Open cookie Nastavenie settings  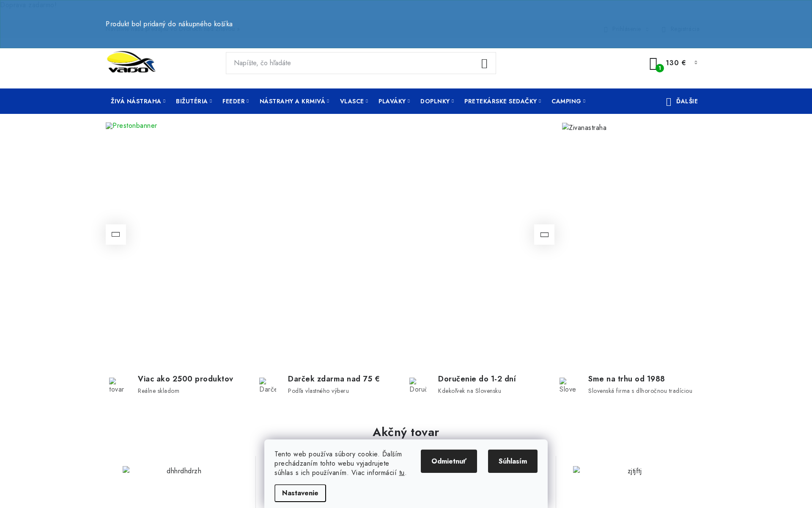(300, 493)
